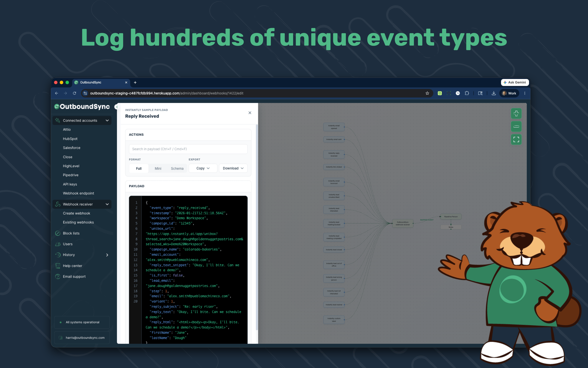
Task: Select the Pipedrive Person node
Action: tap(451, 217)
